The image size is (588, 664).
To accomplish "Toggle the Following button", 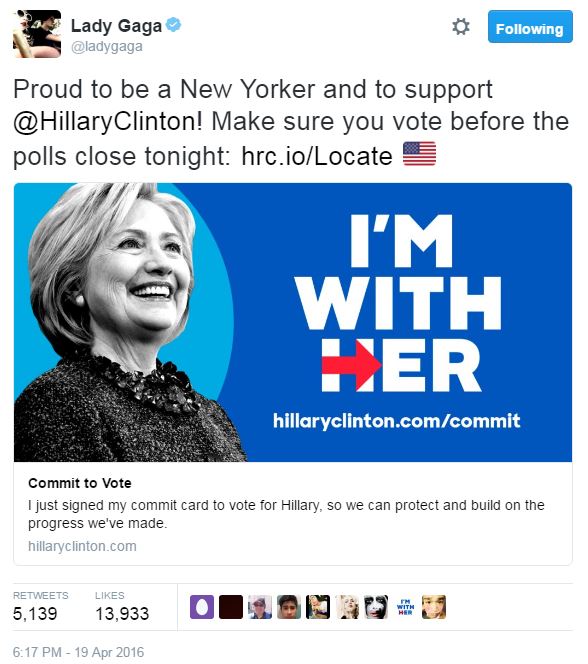I will [x=530, y=27].
